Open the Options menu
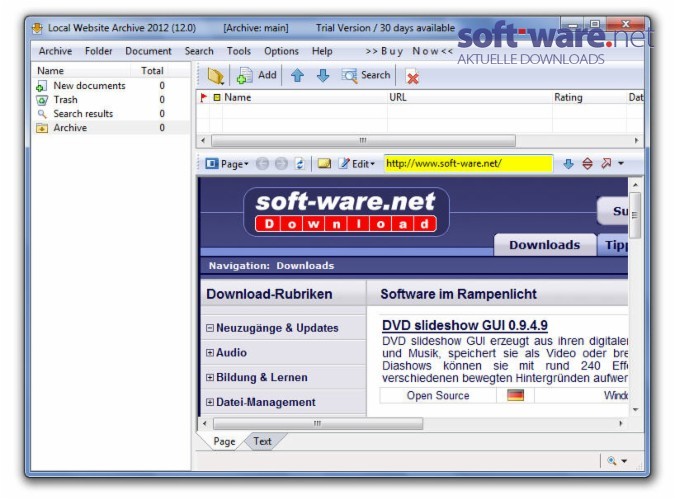Screen dimensions: 675x500 [x=281, y=51]
